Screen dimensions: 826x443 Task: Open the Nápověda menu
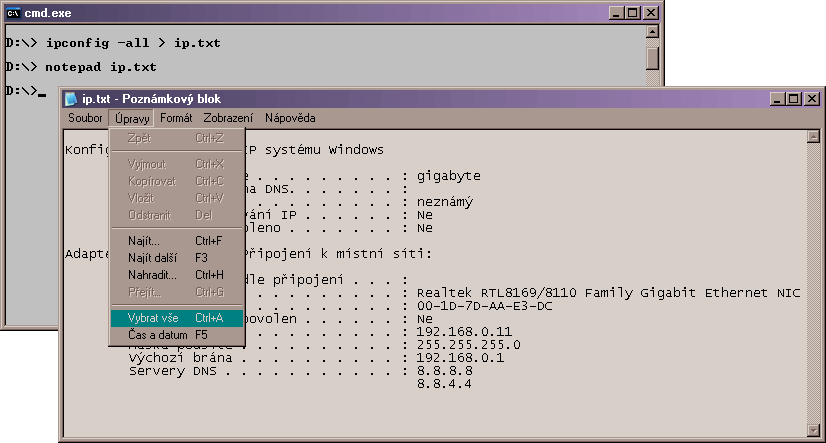tap(290, 118)
